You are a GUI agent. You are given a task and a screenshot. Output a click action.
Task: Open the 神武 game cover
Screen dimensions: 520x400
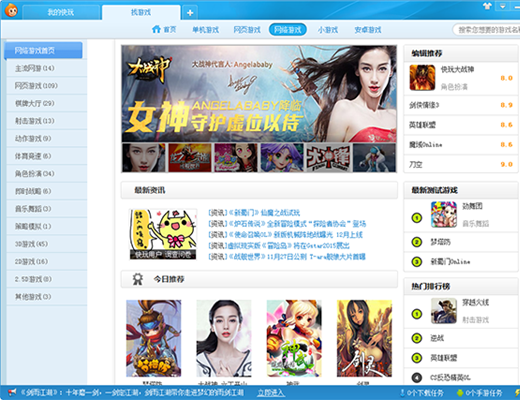click(x=294, y=338)
